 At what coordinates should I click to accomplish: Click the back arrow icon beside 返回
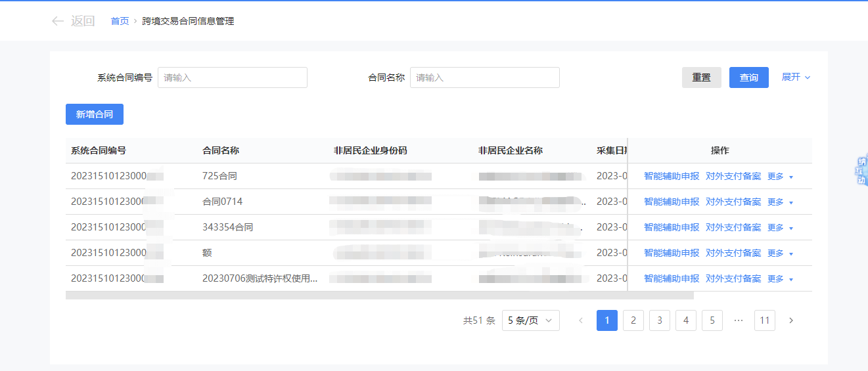pyautogui.click(x=58, y=21)
